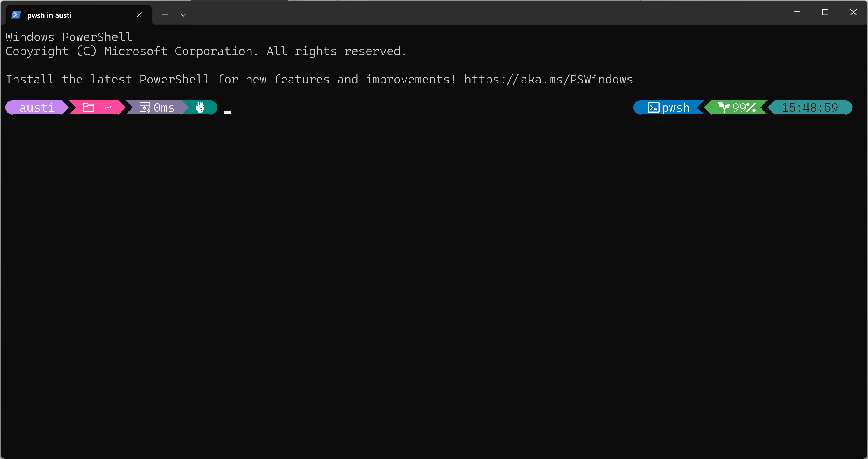Image resolution: width=868 pixels, height=459 pixels.
Task: Click the plant battery icon
Action: [x=724, y=108]
